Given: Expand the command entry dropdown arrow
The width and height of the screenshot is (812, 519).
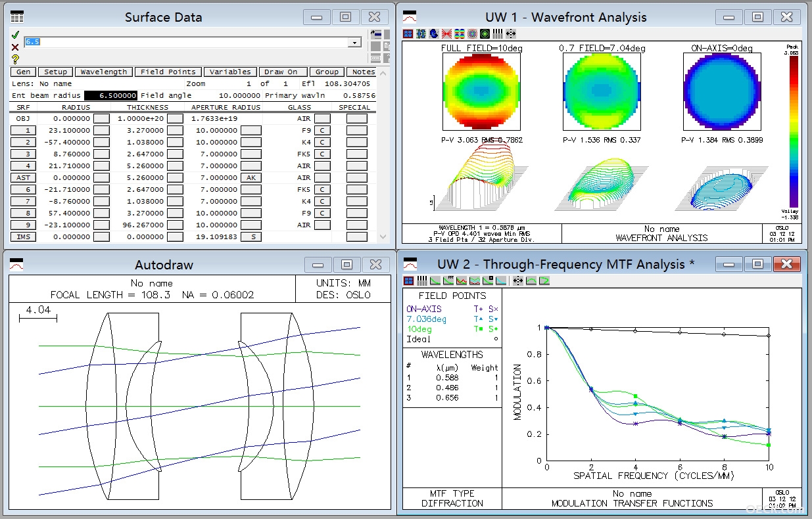Looking at the screenshot, I should pyautogui.click(x=355, y=42).
